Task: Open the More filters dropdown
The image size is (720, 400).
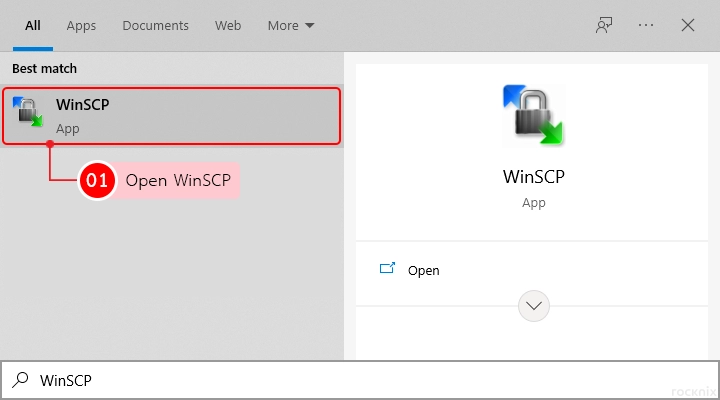Action: (291, 26)
